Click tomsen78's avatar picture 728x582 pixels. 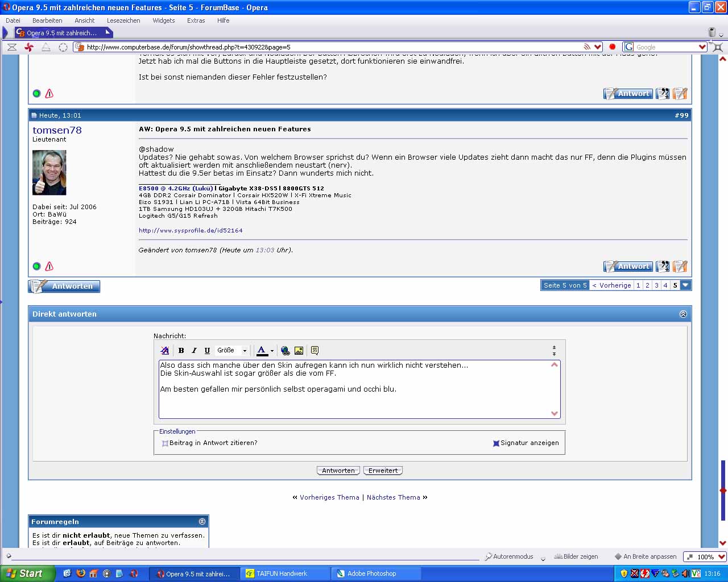[49, 172]
